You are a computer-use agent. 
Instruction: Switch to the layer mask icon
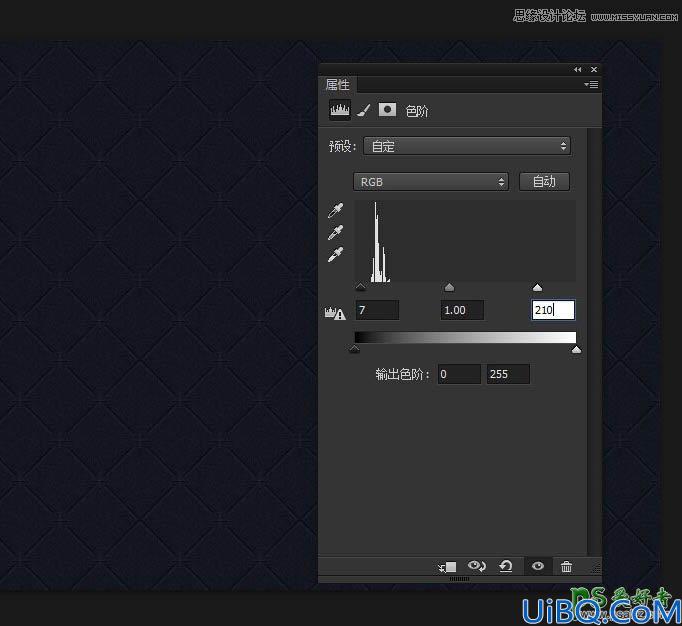(387, 110)
